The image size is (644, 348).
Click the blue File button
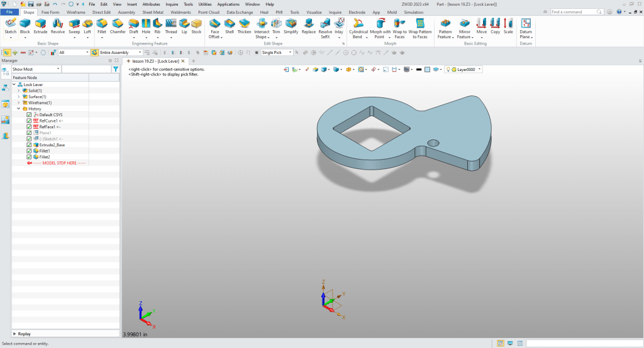9,12
